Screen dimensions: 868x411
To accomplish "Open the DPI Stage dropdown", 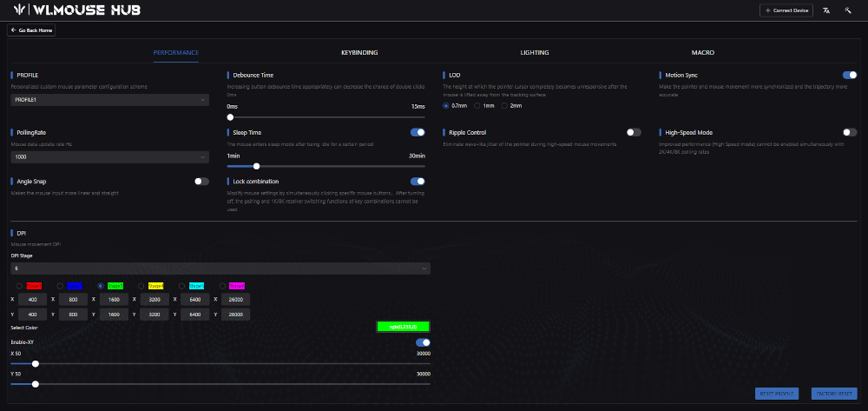I will click(x=220, y=268).
